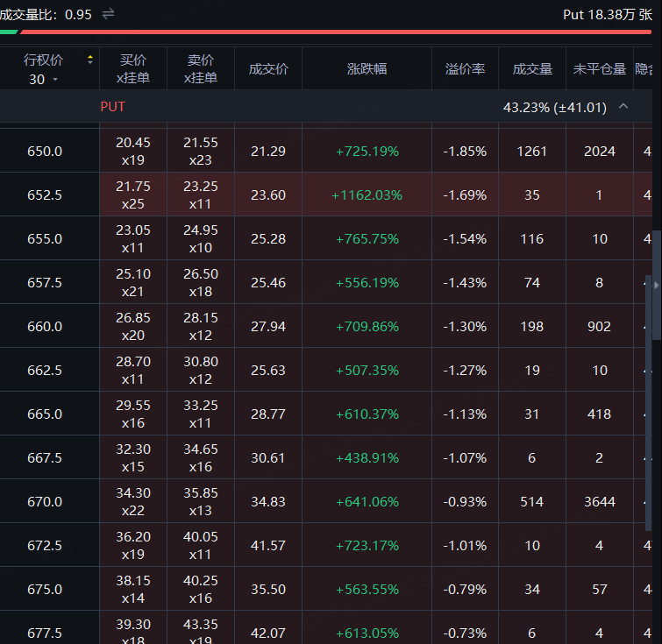Click the 溢价率 column header
The height and width of the screenshot is (644, 662).
(x=465, y=69)
